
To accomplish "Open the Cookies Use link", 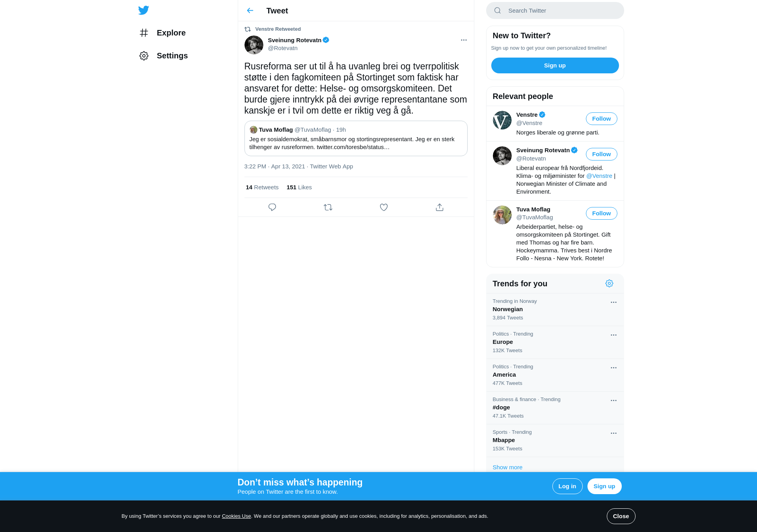I will 236,516.
